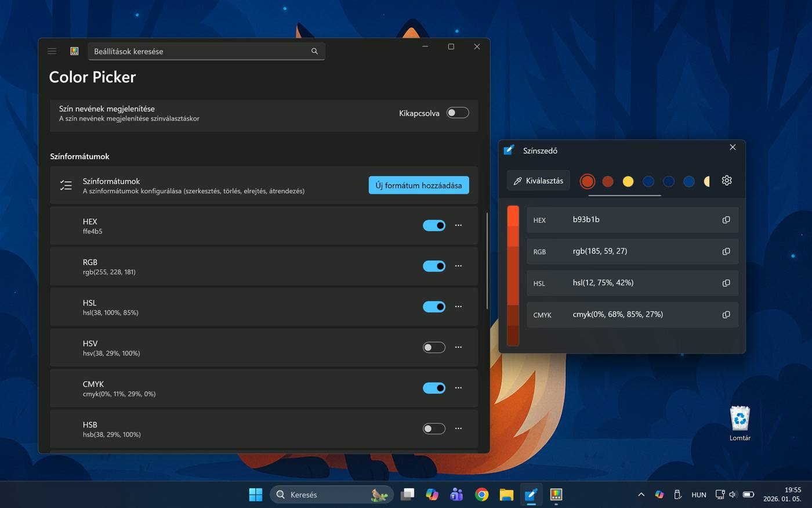Click the Kikapcsolva status label
This screenshot has width=812, height=508.
coord(419,113)
